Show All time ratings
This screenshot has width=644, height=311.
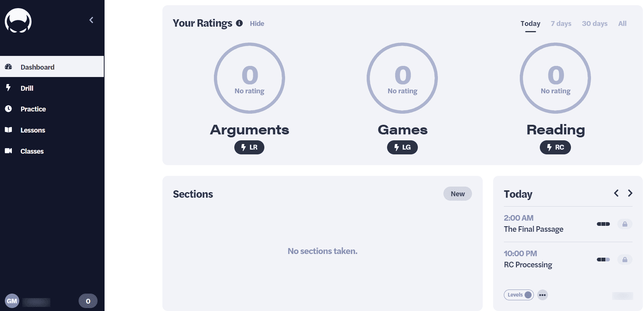tap(622, 24)
